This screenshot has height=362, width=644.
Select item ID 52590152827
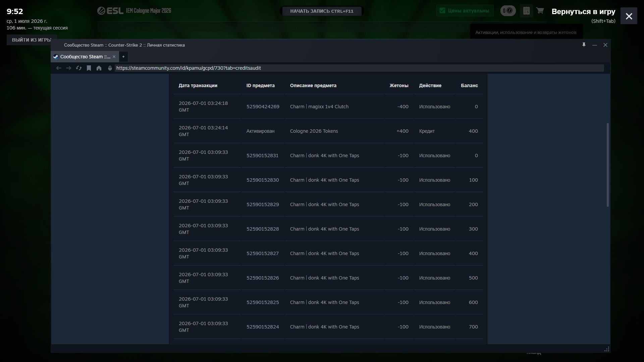click(263, 253)
